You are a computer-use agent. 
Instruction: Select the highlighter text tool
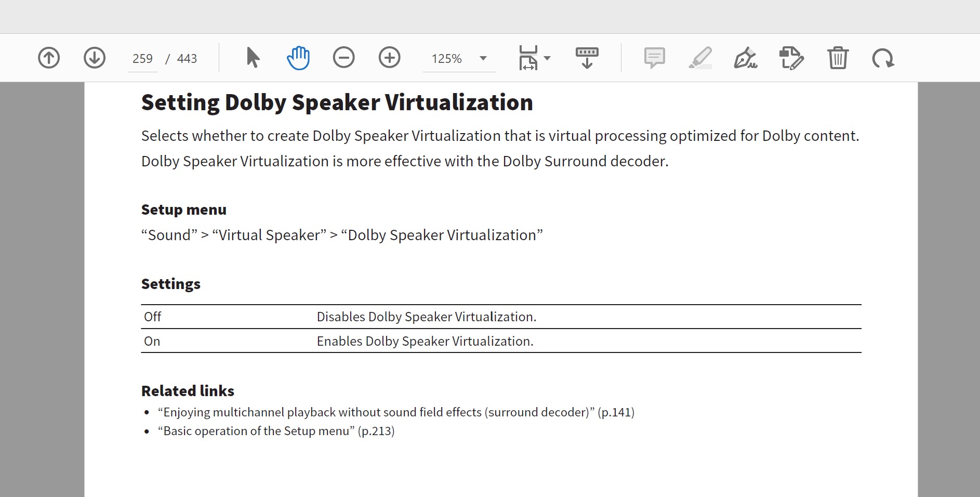click(x=700, y=58)
